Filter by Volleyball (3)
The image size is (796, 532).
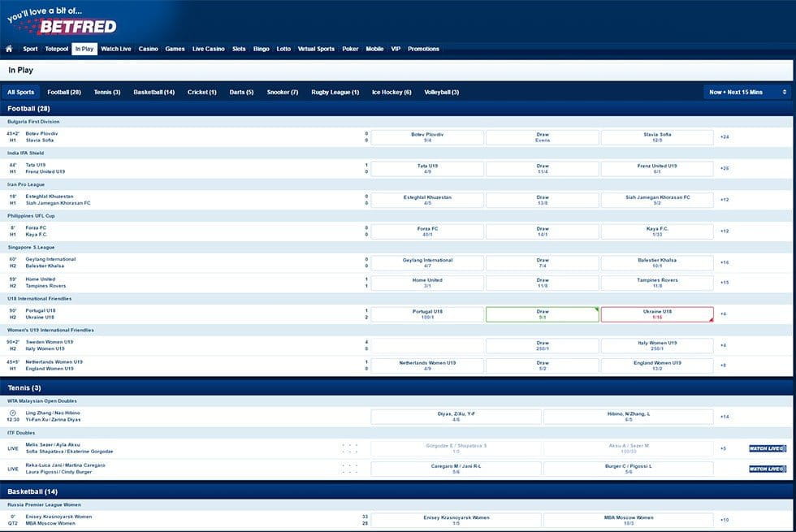pyautogui.click(x=441, y=92)
